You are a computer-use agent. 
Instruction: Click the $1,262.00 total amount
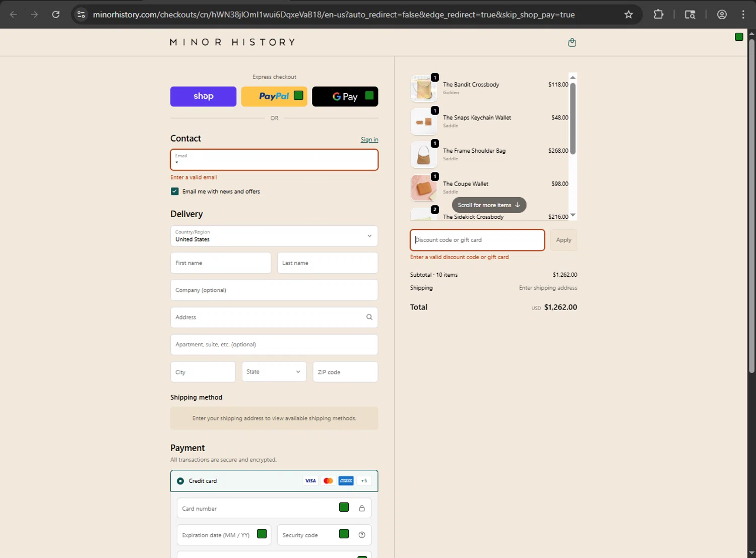pyautogui.click(x=560, y=307)
